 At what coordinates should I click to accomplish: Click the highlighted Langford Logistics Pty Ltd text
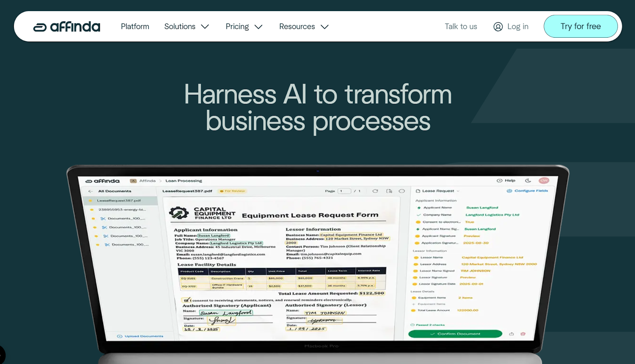coord(236,243)
